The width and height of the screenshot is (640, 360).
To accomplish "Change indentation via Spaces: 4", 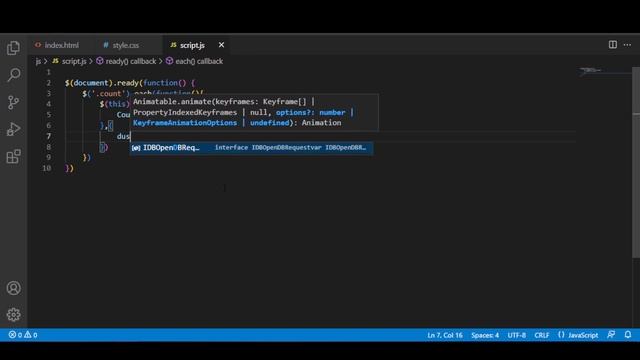I will click(485, 335).
